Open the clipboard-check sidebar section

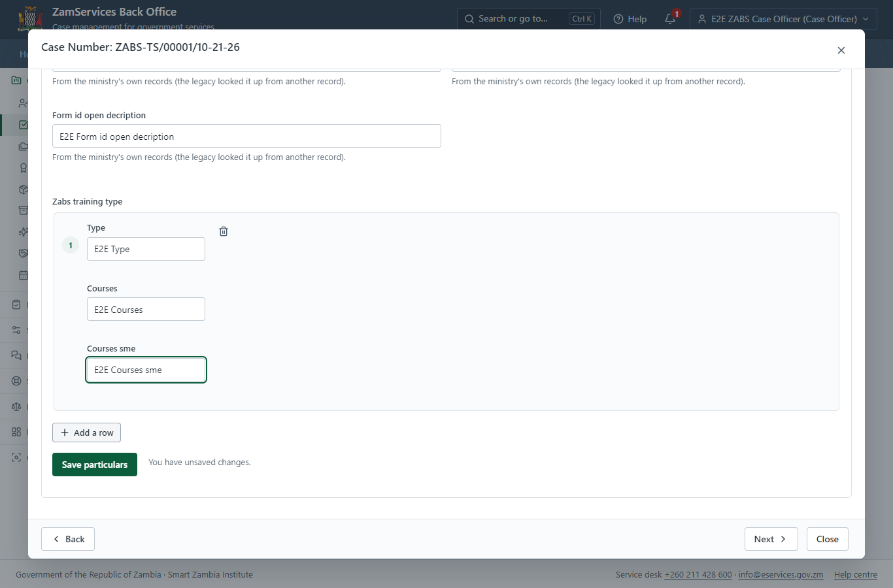point(16,304)
